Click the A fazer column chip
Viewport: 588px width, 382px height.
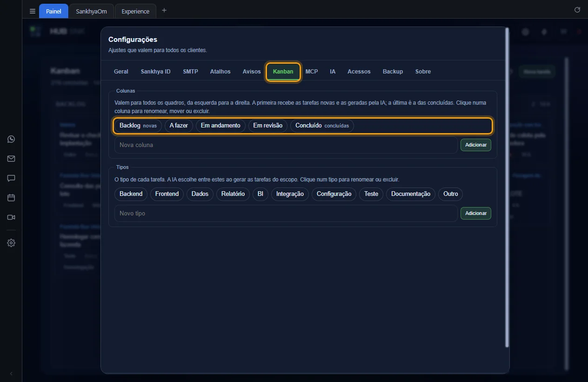coord(179,126)
